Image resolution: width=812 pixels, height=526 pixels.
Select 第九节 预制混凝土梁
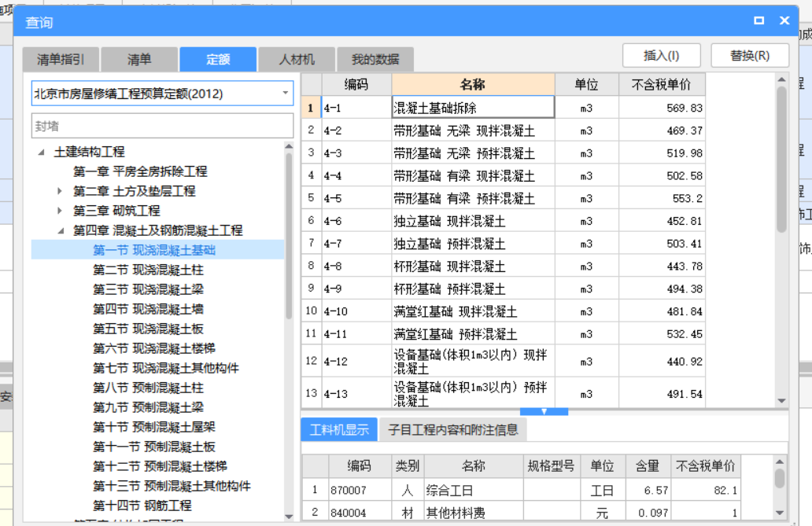point(148,407)
